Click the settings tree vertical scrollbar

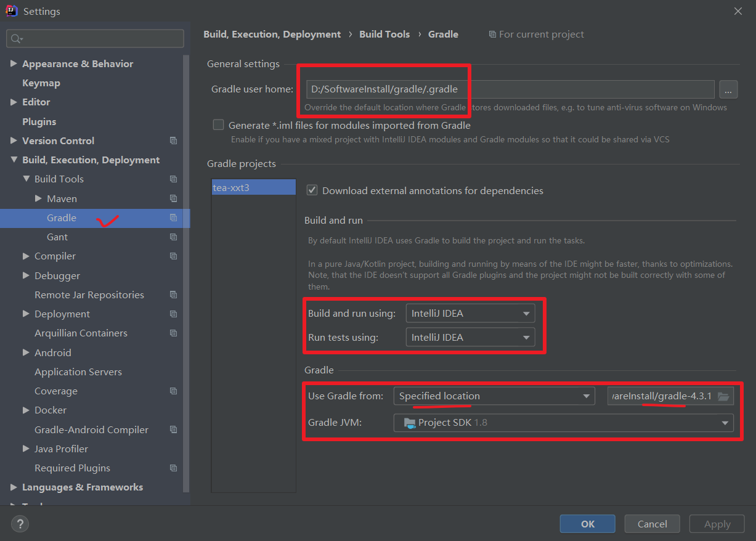[187, 274]
